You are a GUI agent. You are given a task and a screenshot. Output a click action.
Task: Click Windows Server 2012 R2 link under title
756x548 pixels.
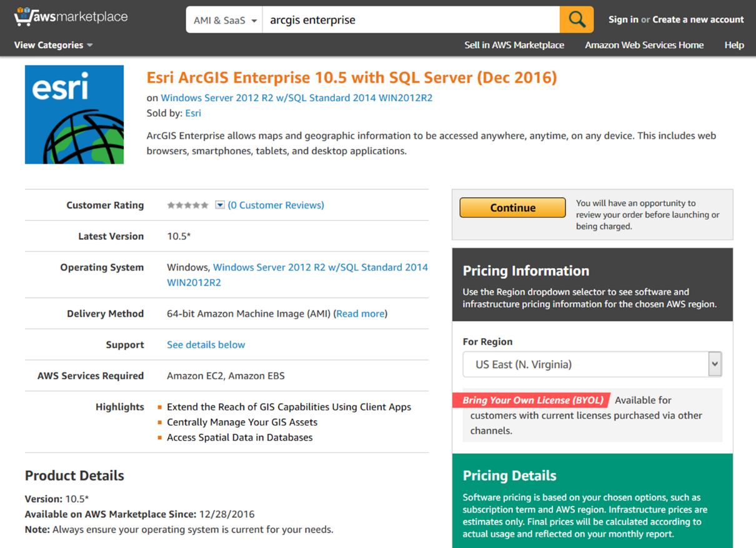click(x=297, y=97)
